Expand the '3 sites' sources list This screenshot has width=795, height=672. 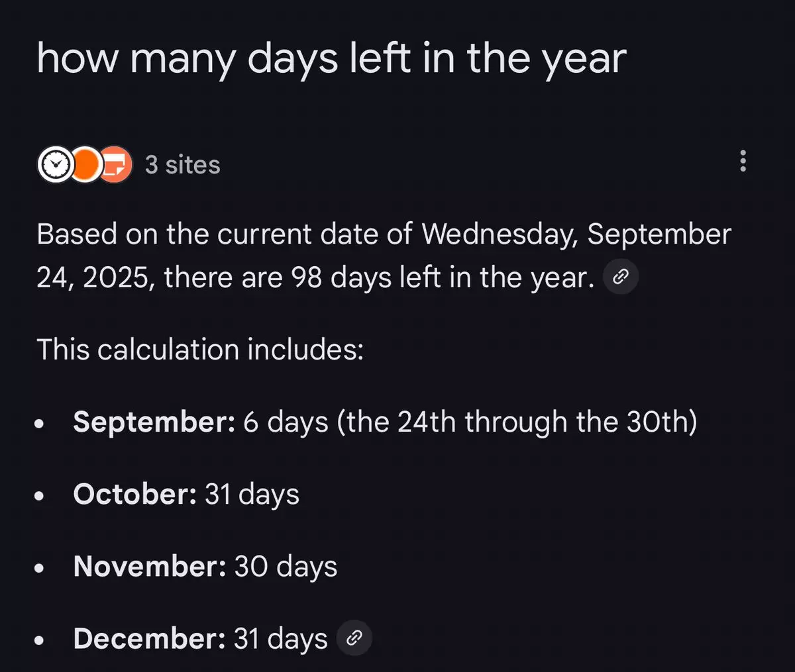pos(182,165)
